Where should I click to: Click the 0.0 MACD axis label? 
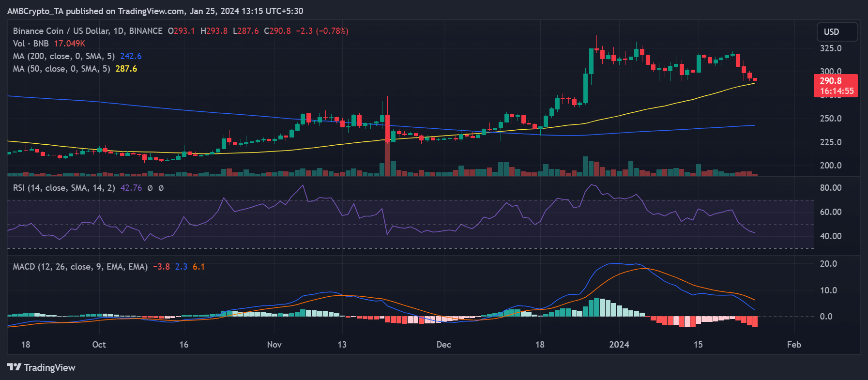826,317
